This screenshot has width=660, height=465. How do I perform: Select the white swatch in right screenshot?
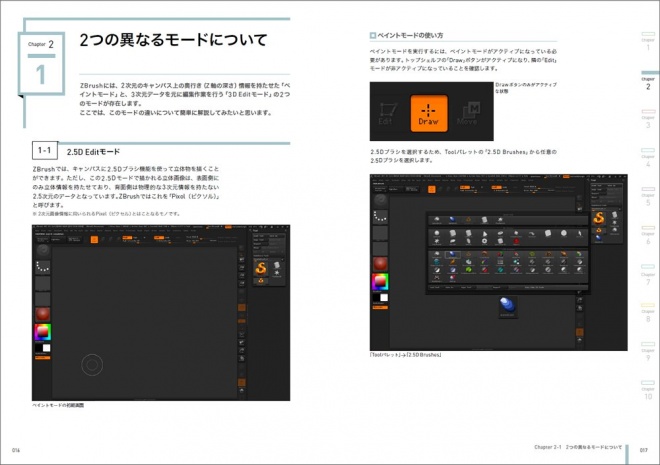[x=384, y=298]
